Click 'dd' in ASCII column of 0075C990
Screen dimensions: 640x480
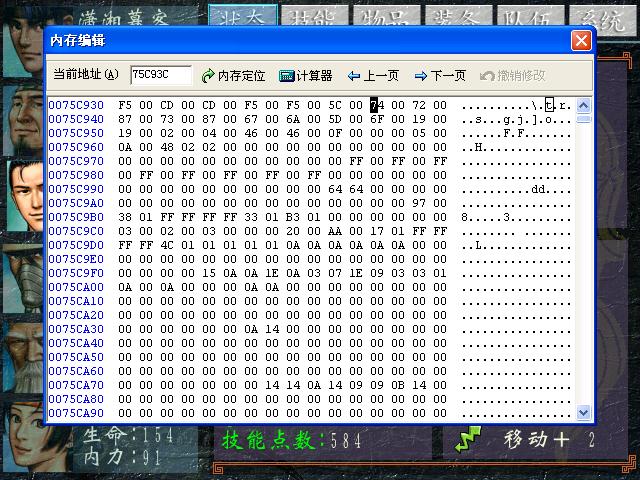pyautogui.click(x=538, y=189)
